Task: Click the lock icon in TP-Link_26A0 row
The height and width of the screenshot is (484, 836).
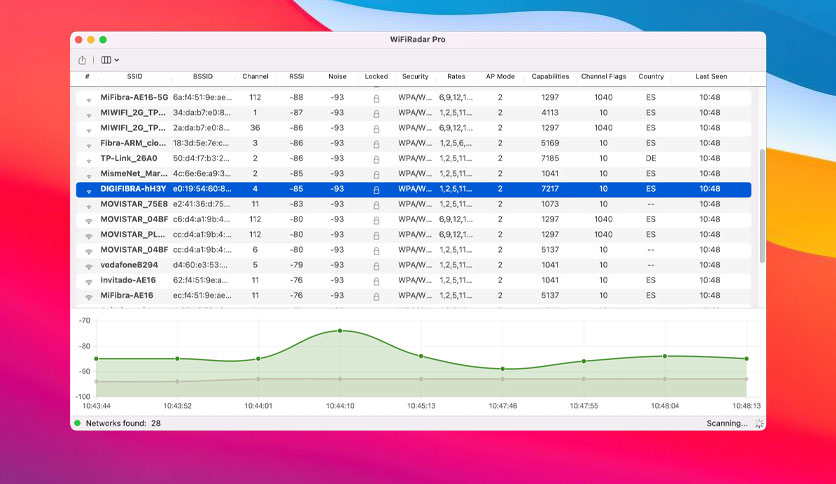Action: pyautogui.click(x=376, y=159)
